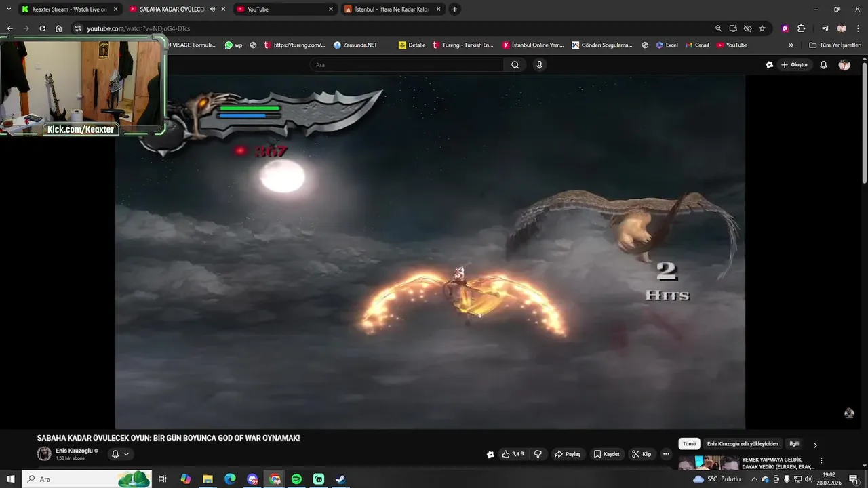The height and width of the screenshot is (488, 868).
Task: Open the Enis Kirazoglu channel name
Action: tap(74, 451)
